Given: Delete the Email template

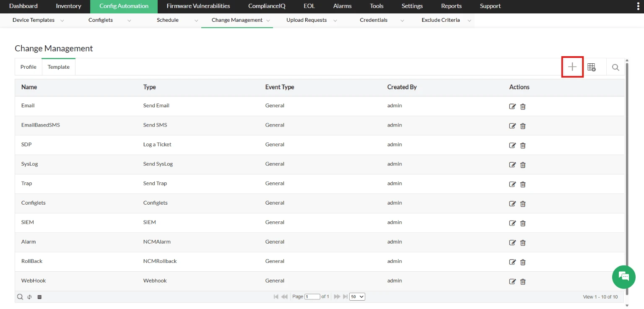Looking at the screenshot, I should click(x=523, y=106).
